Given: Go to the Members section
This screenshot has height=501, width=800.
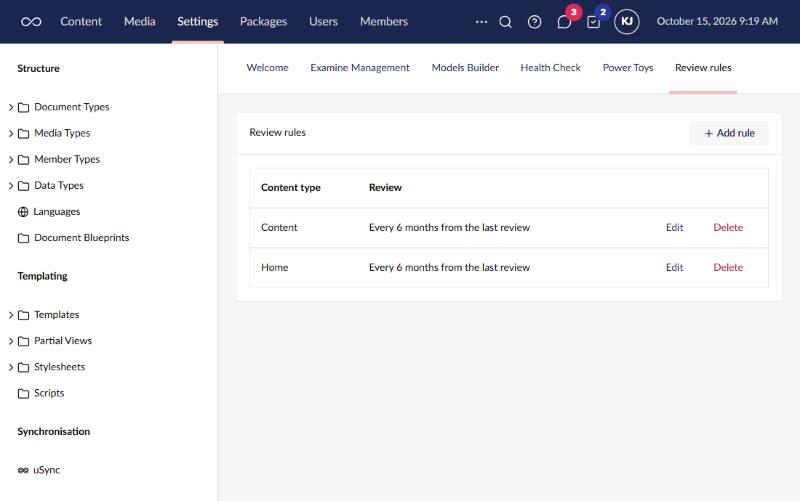Looking at the screenshot, I should point(384,21).
